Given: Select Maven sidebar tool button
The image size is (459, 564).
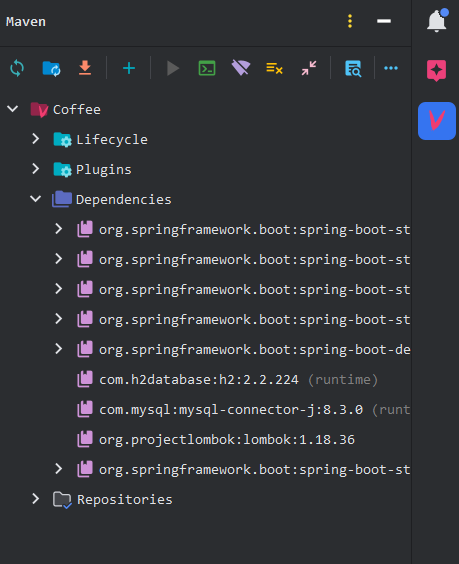Looking at the screenshot, I should click(437, 121).
